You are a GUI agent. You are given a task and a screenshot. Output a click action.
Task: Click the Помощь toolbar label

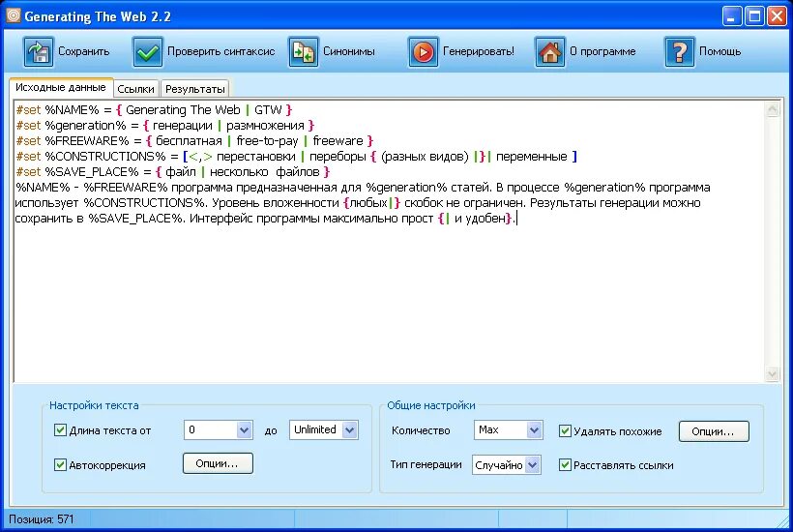[720, 51]
